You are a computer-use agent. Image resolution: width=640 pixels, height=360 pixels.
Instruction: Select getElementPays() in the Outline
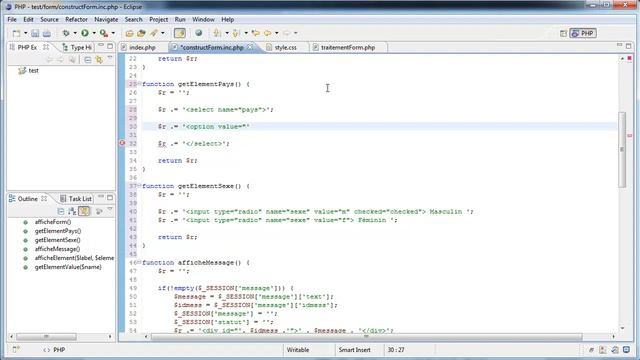tap(58, 231)
